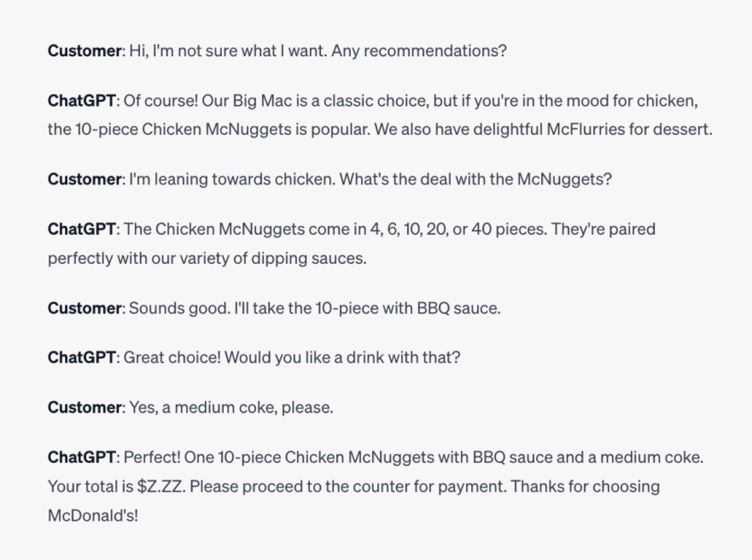Click the "ChatGPT" label before "The Chicken McNuggets come"
Image resolution: width=752 pixels, height=560 pixels.
click(82, 229)
